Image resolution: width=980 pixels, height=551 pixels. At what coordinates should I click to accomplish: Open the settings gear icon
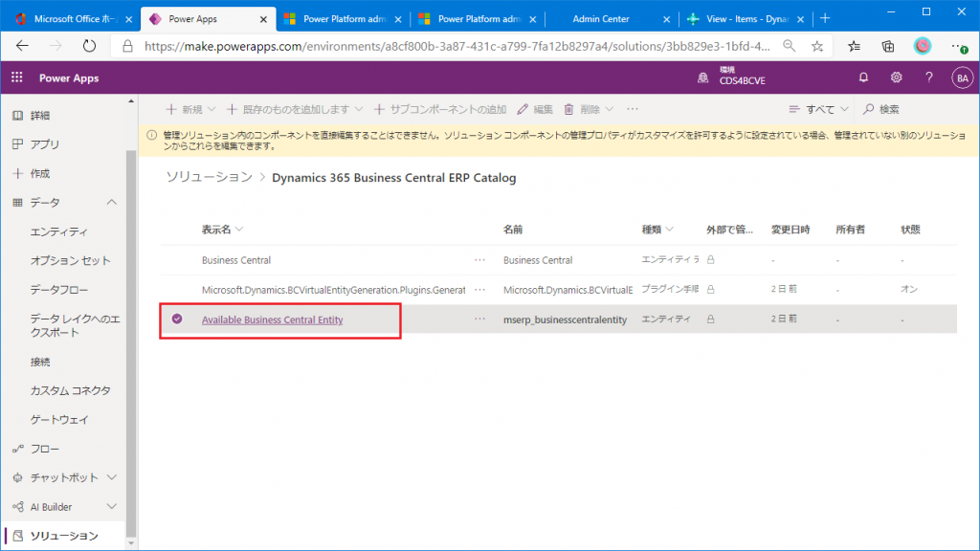pos(896,77)
